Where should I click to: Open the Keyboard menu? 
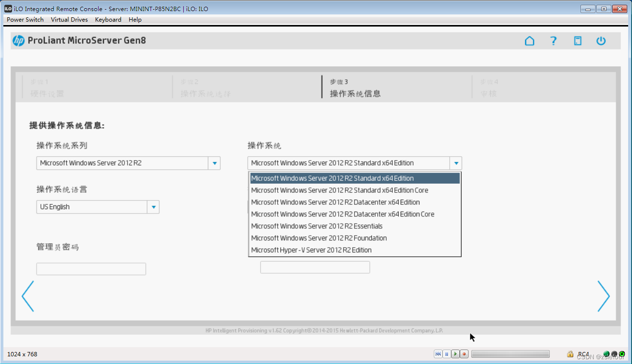click(x=108, y=20)
